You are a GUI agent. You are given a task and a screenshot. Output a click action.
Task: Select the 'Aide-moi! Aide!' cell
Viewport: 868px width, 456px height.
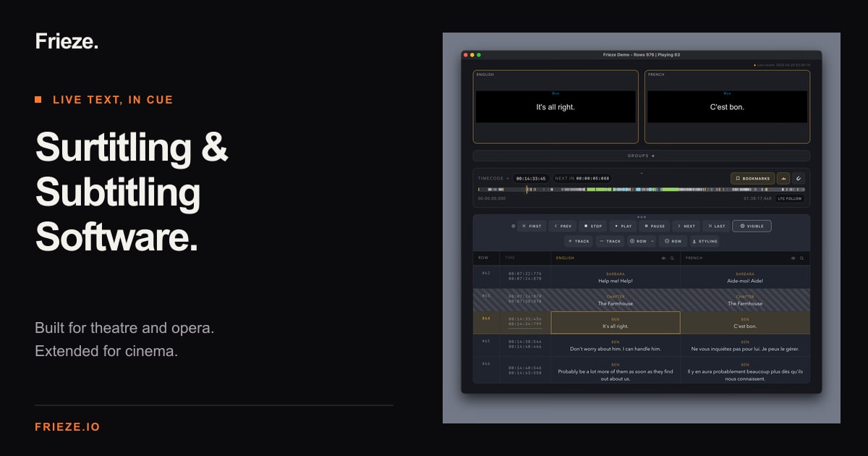click(745, 277)
